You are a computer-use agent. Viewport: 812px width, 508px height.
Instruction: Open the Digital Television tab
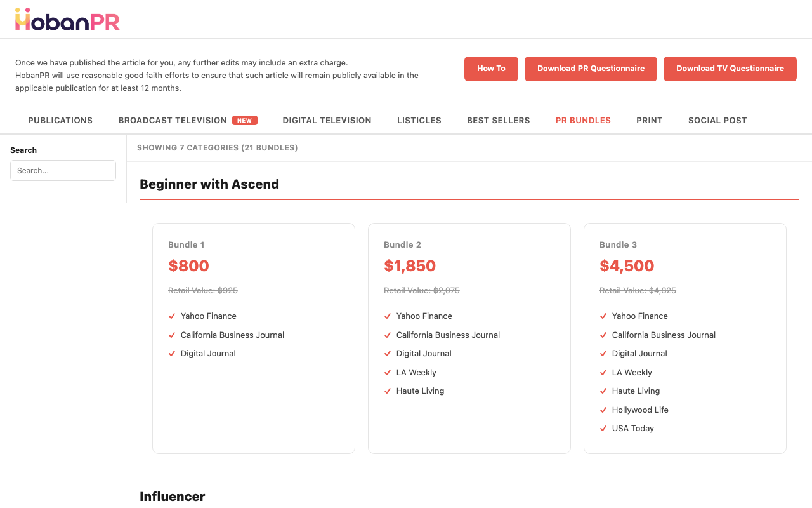pos(327,120)
